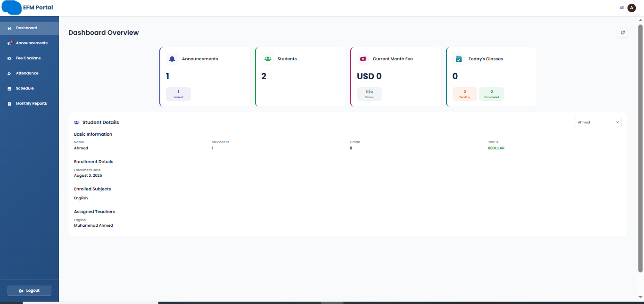Image resolution: width=644 pixels, height=304 pixels.
Task: Click the bell icon on Announcements card
Action: pos(172,59)
